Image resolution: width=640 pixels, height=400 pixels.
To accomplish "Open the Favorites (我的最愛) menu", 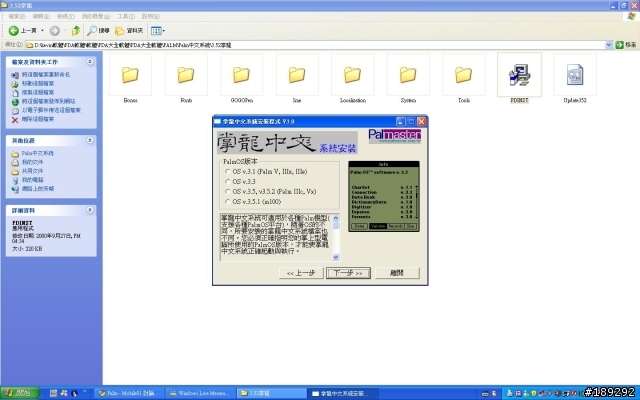I will (x=96, y=16).
